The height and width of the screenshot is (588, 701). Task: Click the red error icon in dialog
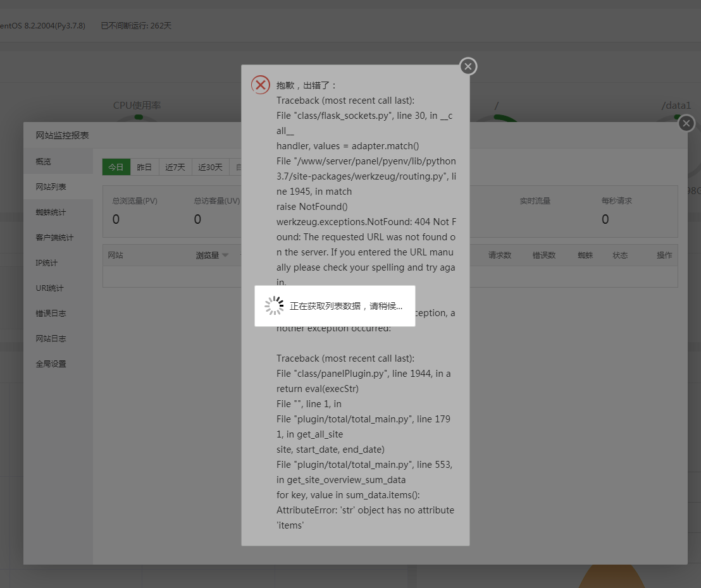pyautogui.click(x=260, y=85)
